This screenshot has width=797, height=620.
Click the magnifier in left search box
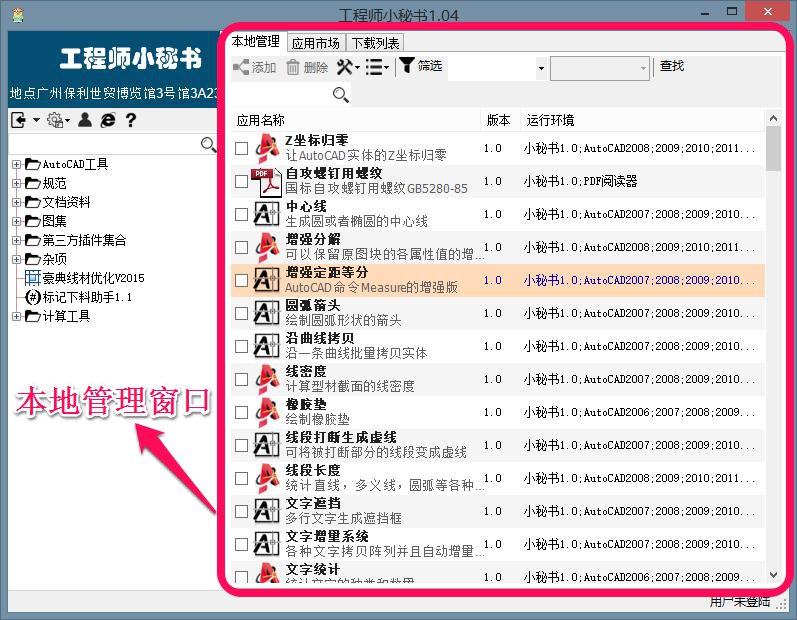point(208,145)
